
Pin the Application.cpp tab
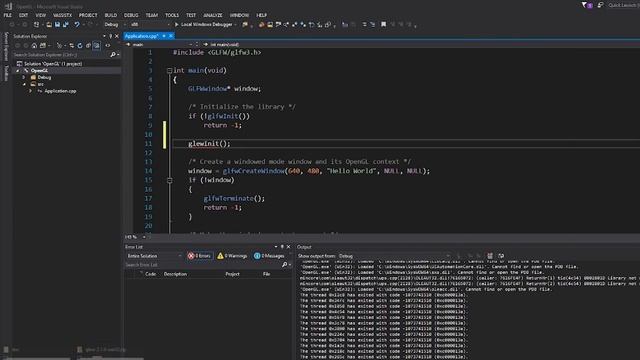point(164,36)
